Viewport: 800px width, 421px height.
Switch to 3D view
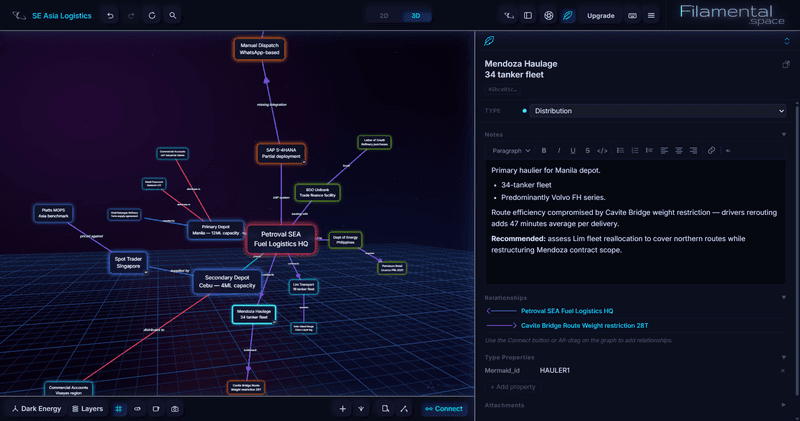(416, 16)
